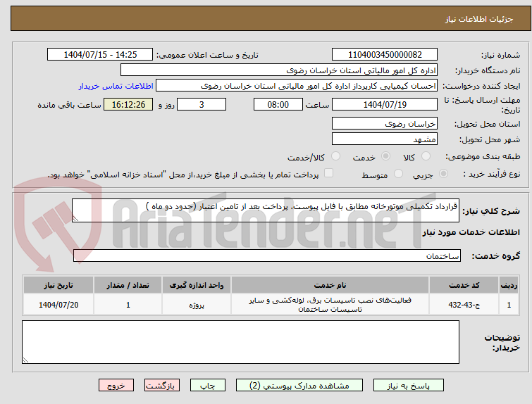Click the deadline date field 1404/07/19

385,104
